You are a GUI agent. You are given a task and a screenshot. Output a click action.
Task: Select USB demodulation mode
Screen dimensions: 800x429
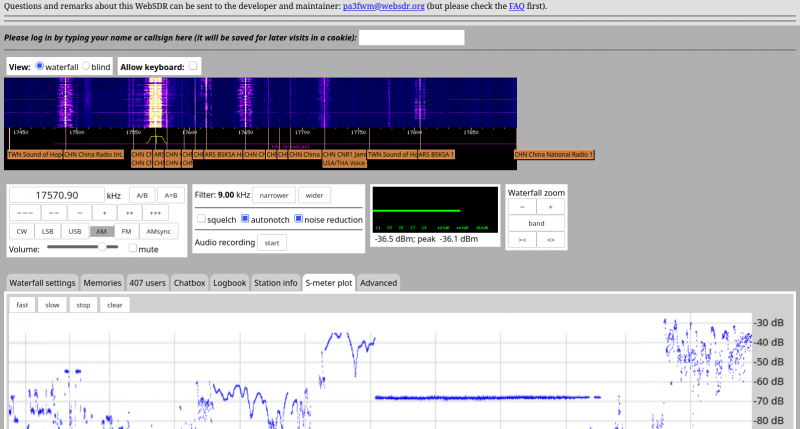pos(75,231)
